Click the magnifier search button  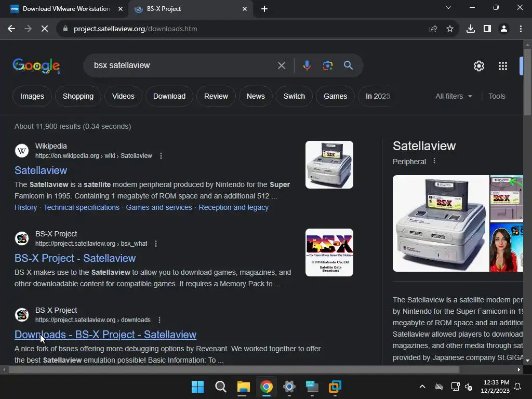(349, 65)
